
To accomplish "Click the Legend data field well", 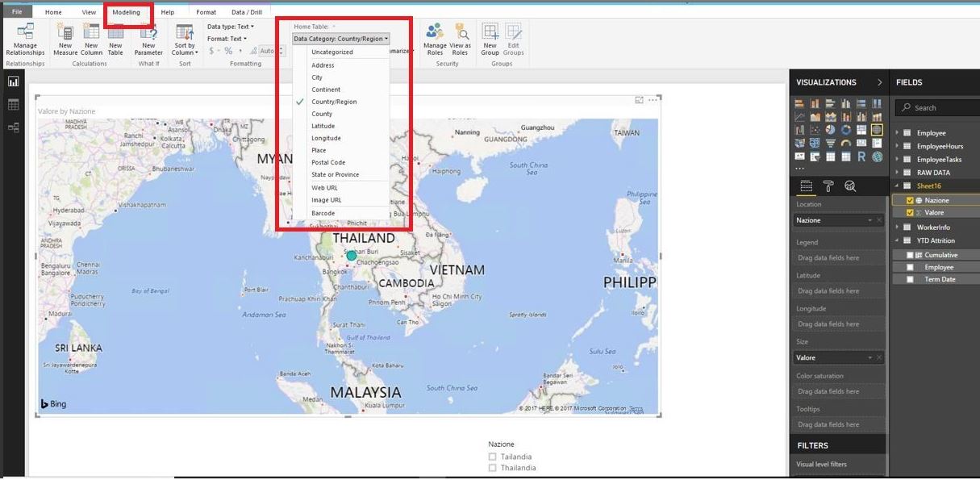I will pos(839,258).
